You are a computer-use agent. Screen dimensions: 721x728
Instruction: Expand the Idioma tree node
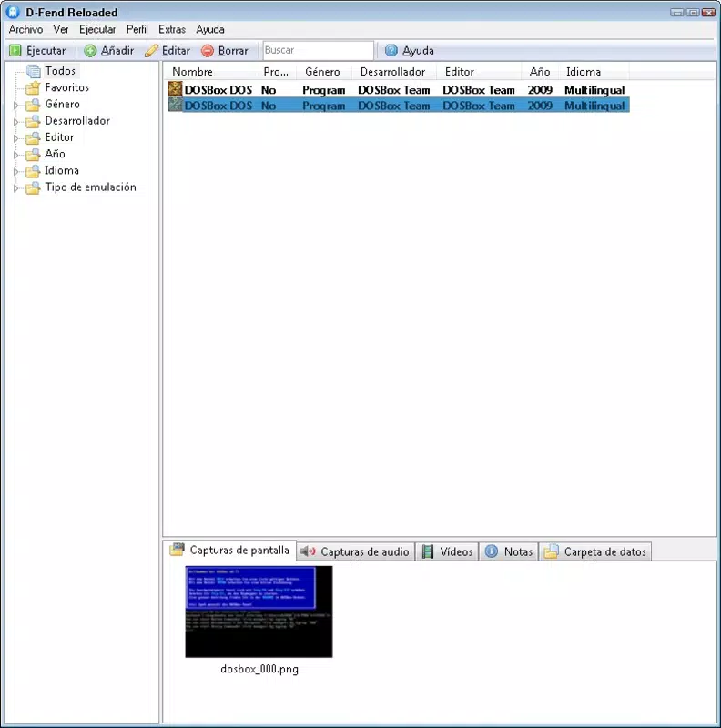15,171
